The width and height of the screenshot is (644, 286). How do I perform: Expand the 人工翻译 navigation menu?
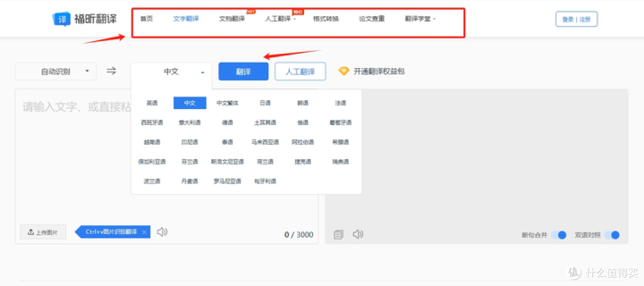click(x=281, y=19)
